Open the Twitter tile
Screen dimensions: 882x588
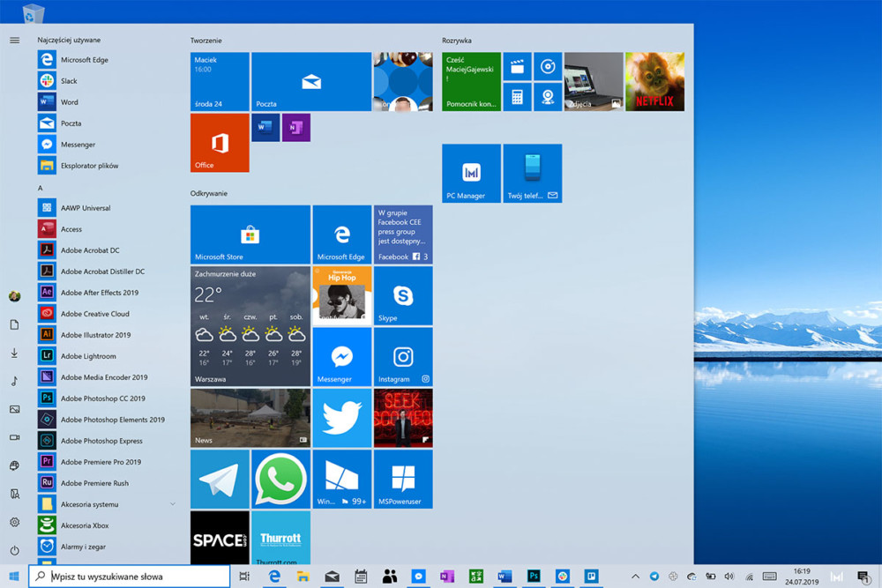342,418
